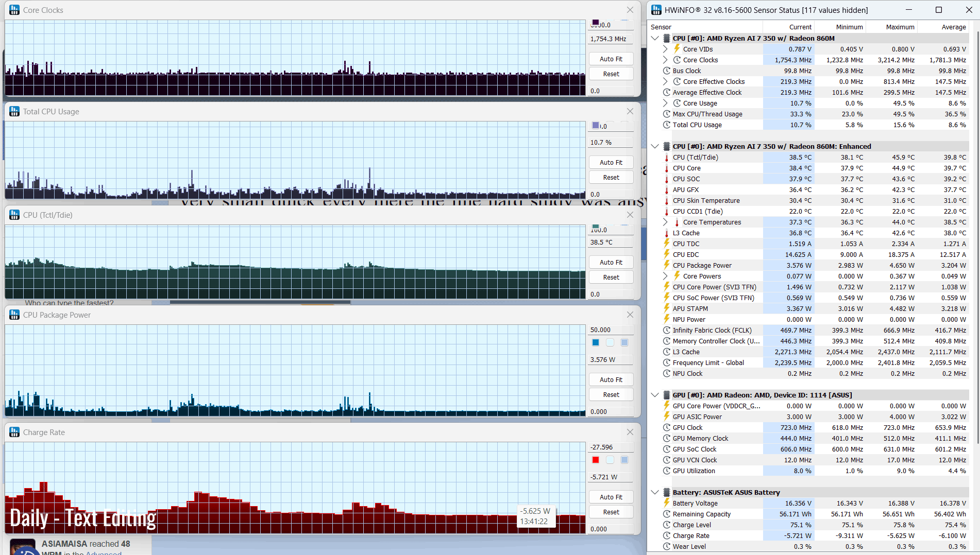Click the CPU Package Power lightning icon
The image size is (980, 555).
(x=667, y=266)
